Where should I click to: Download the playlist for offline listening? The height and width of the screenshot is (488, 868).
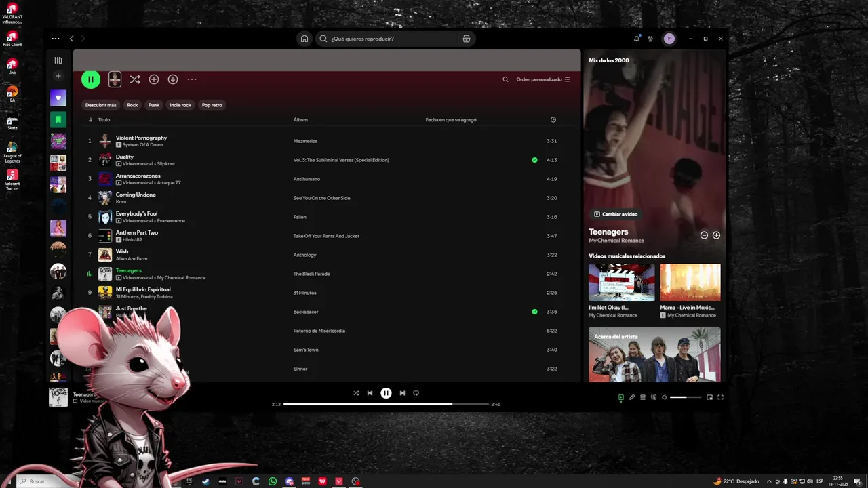[173, 79]
